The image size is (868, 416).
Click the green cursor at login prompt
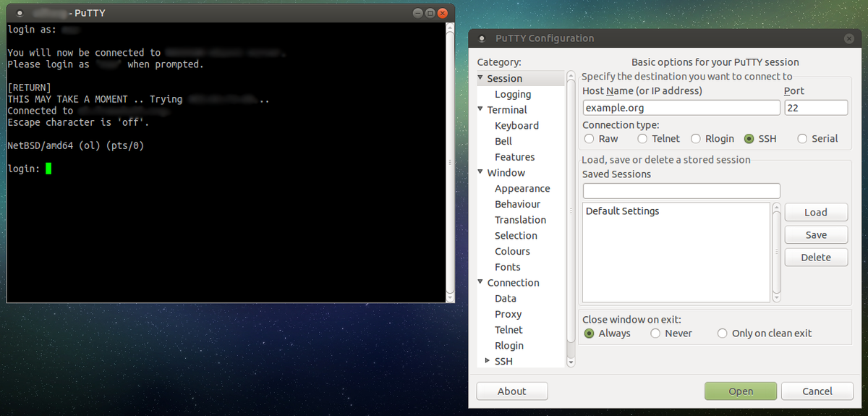coord(48,169)
